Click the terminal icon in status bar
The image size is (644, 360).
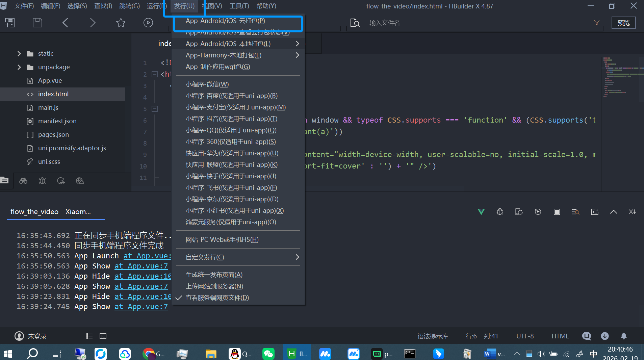point(103,336)
